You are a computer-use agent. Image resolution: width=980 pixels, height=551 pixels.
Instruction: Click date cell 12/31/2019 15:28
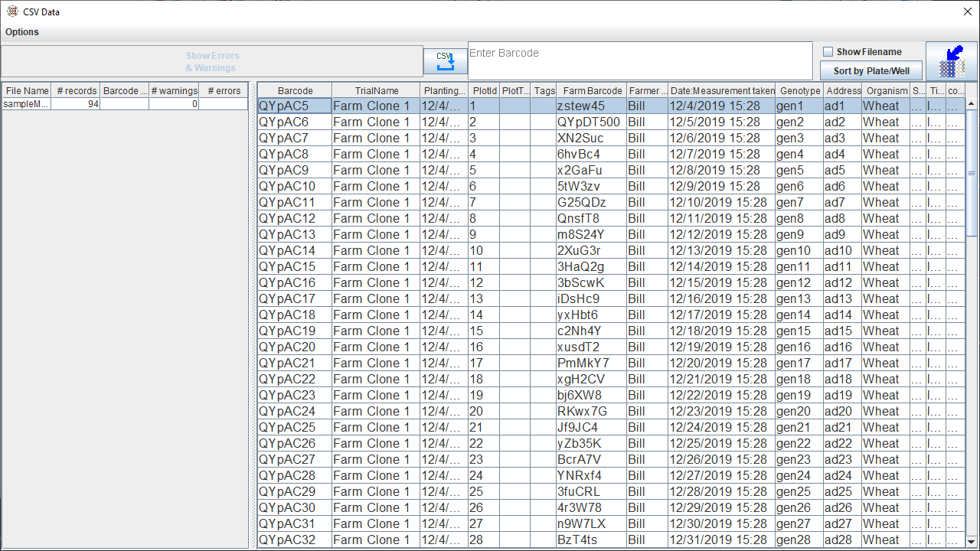coord(722,540)
